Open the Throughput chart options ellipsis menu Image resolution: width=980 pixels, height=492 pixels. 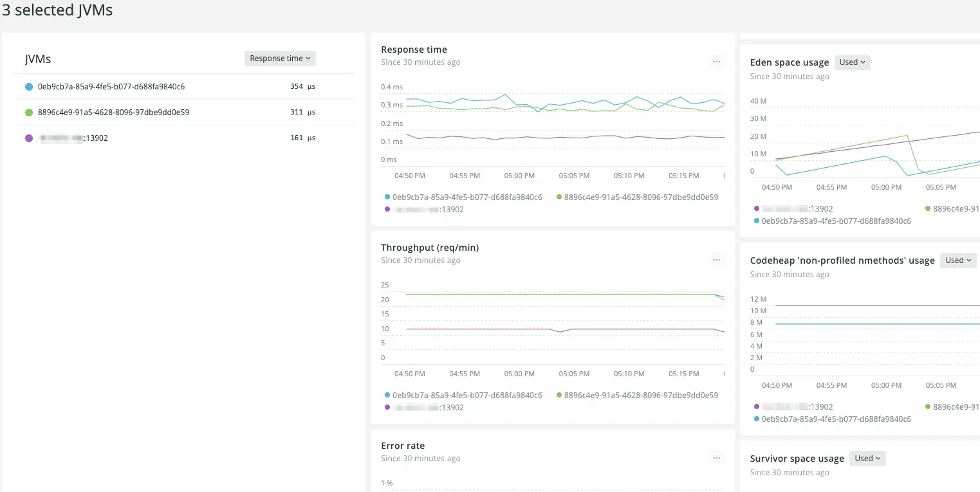(717, 259)
